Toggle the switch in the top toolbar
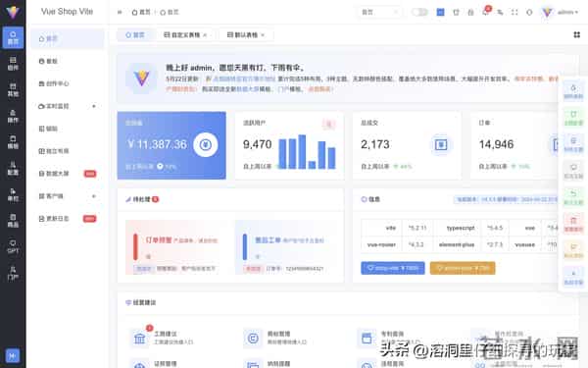 pos(419,13)
